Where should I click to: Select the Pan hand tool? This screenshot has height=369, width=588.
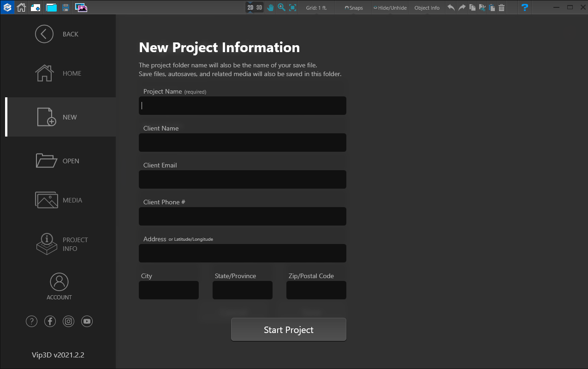point(270,7)
